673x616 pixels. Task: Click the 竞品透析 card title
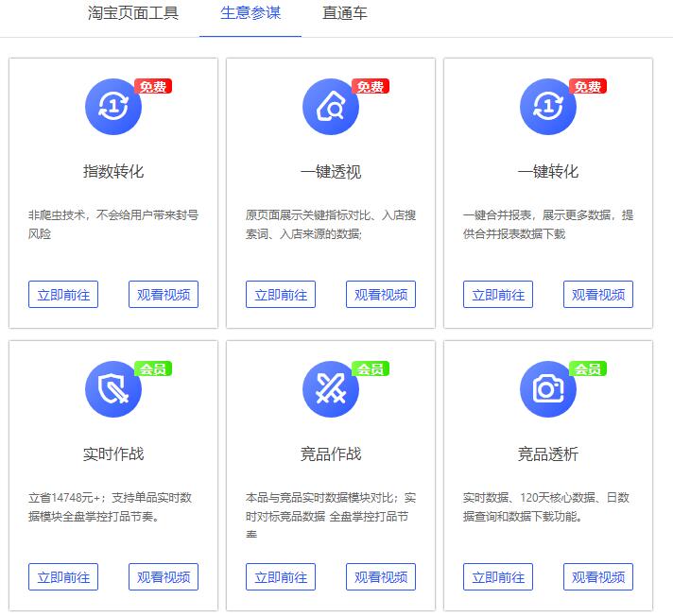tap(548, 453)
